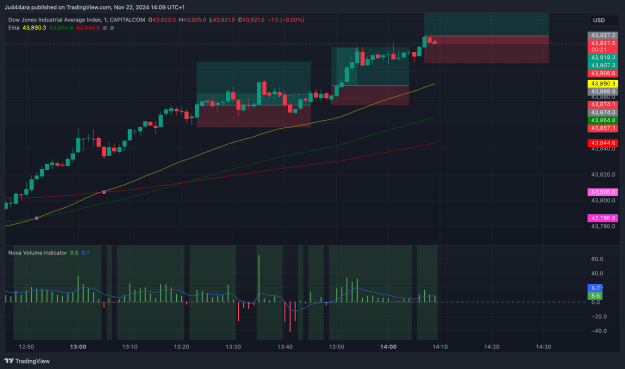Click the 60.0 volume scale value
This screenshot has width=625, height=369.
[x=597, y=259]
